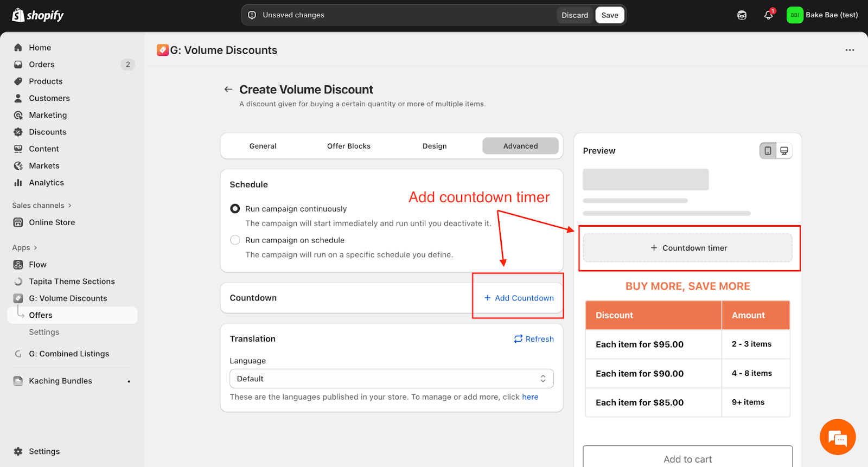Select Run campaign continuously
The height and width of the screenshot is (467, 868).
click(x=235, y=209)
